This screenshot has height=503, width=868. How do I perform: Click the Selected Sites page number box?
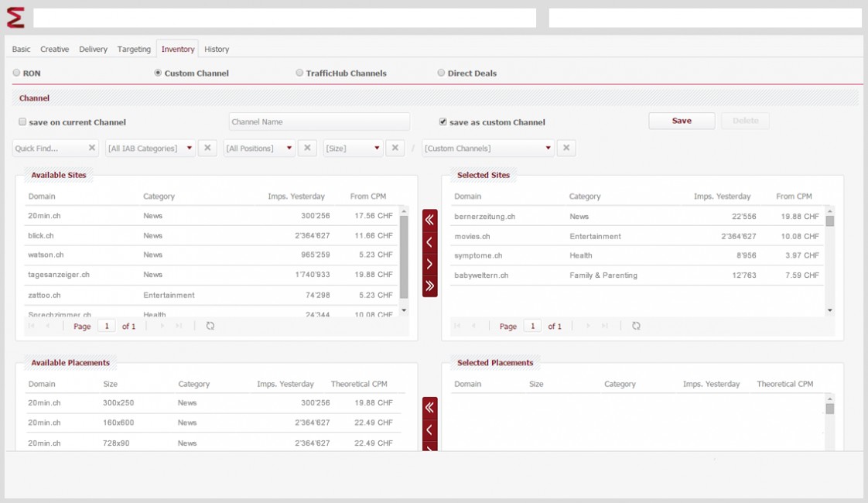click(x=532, y=326)
